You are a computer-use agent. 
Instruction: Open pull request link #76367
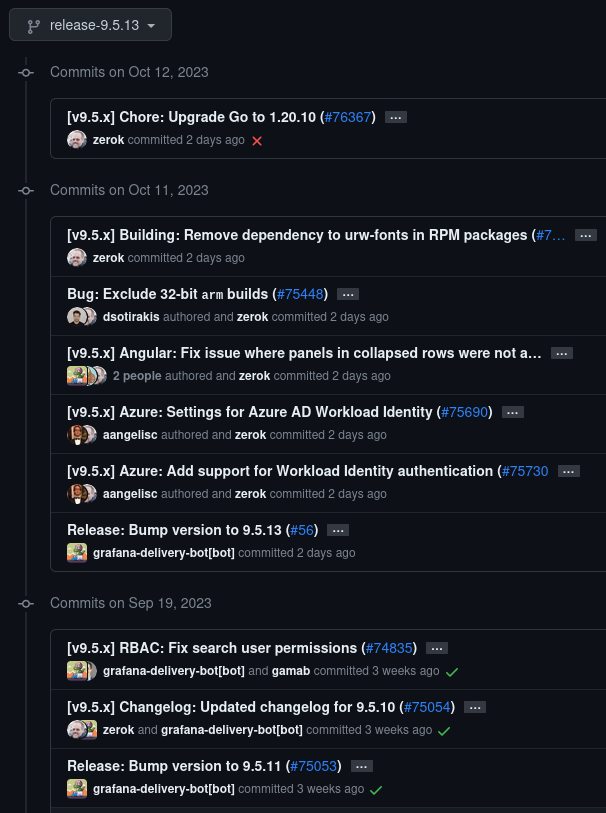(347, 117)
